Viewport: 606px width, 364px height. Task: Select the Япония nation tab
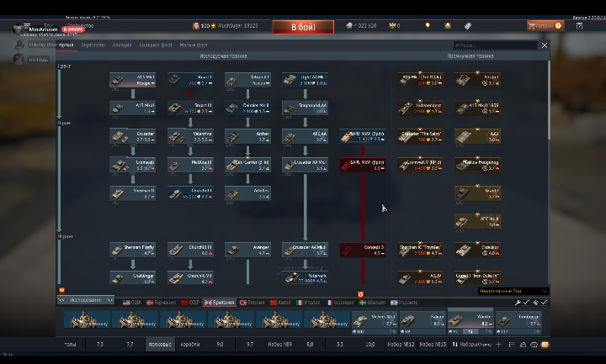(x=252, y=303)
